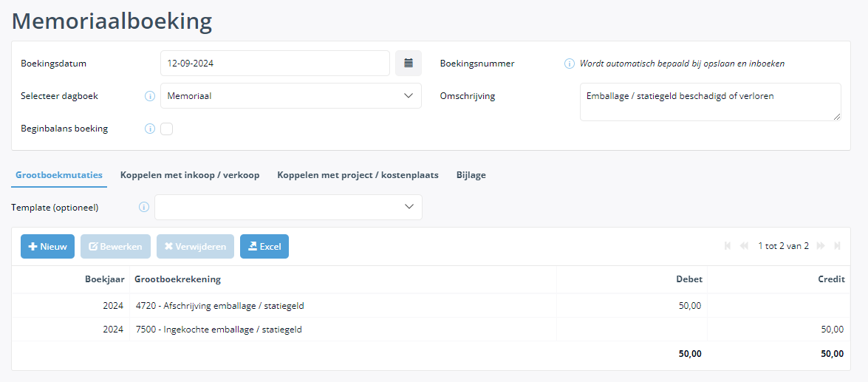
Task: Export grid with Excel button
Action: pos(264,246)
